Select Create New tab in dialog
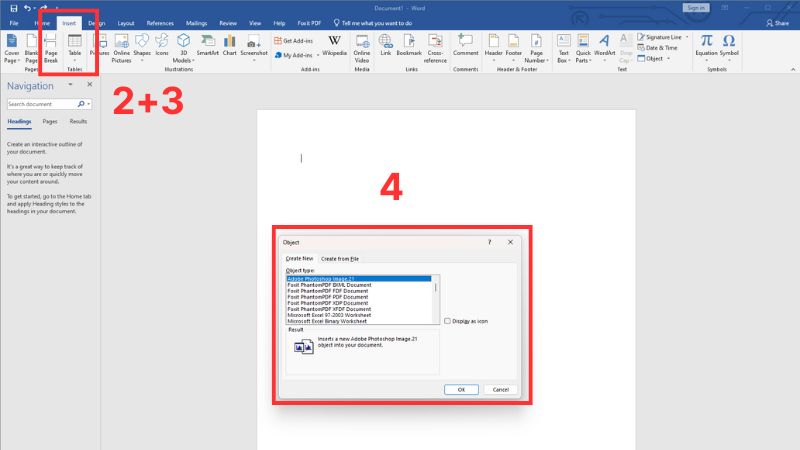The image size is (800, 450). click(299, 259)
